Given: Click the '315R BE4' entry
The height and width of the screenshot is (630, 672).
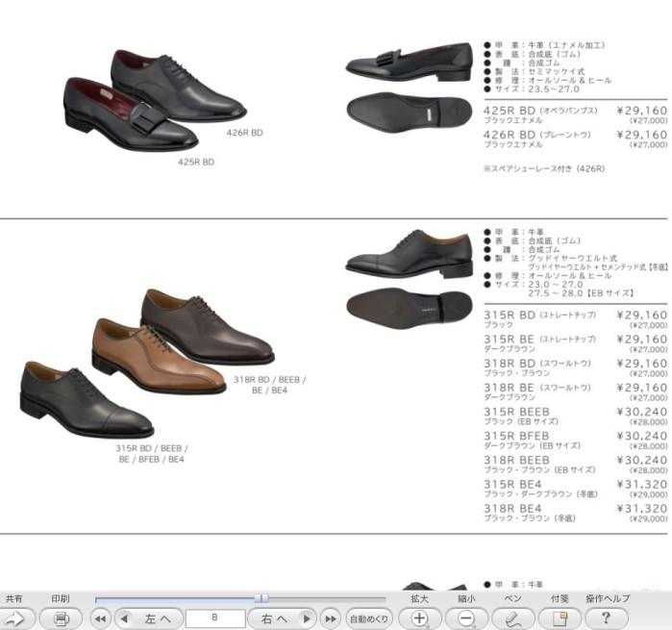Looking at the screenshot, I should [x=575, y=489].
